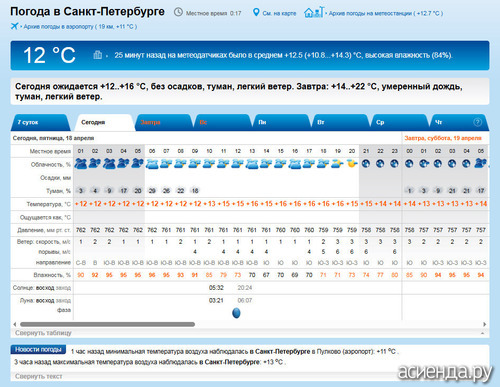This screenshot has width=500, height=387.
Task: Open the Завтра forecast tab
Action: click(163, 122)
